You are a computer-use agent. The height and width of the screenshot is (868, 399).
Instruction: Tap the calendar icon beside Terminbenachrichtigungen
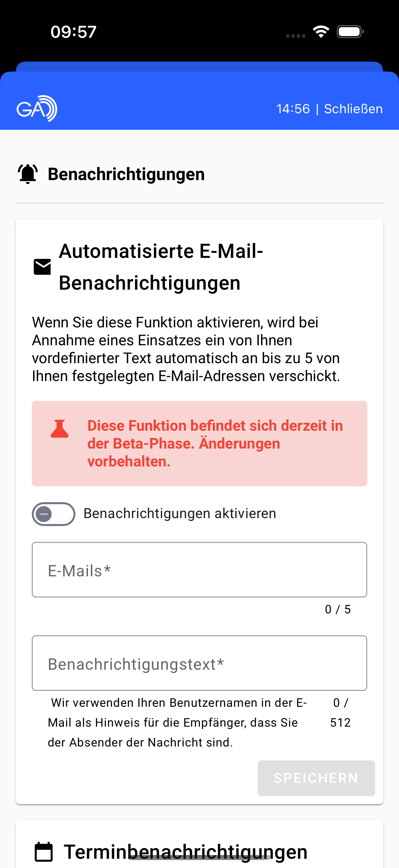(44, 851)
